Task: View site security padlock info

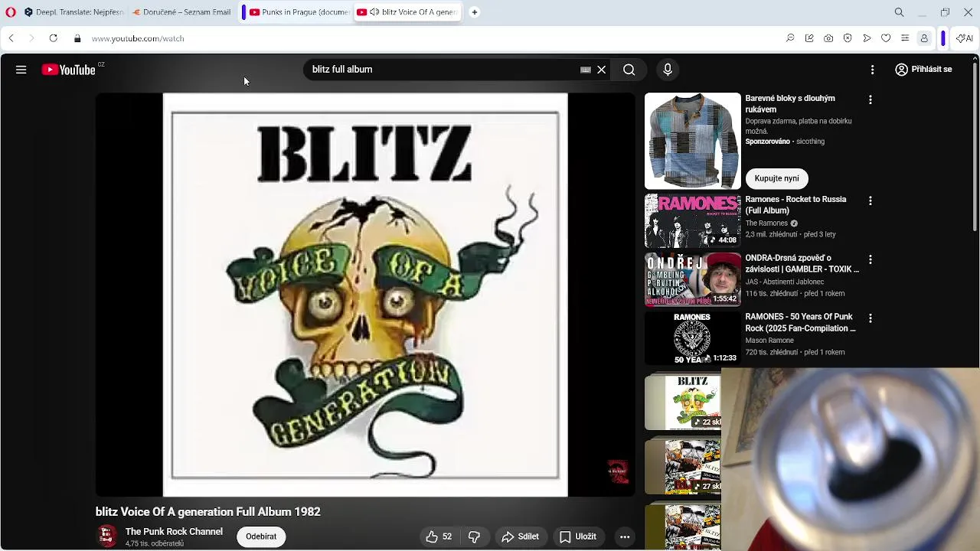Action: click(77, 38)
